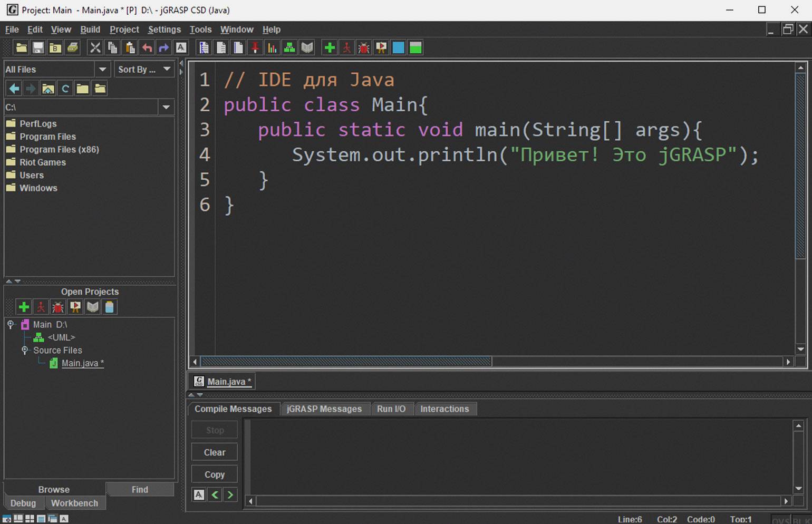
Task: Paste from clipboard using toolbar icon
Action: 130,48
